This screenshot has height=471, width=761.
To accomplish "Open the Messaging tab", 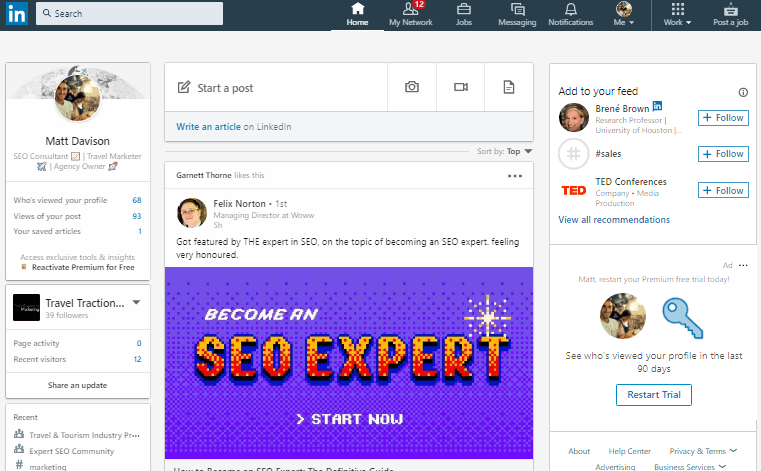I will click(517, 15).
